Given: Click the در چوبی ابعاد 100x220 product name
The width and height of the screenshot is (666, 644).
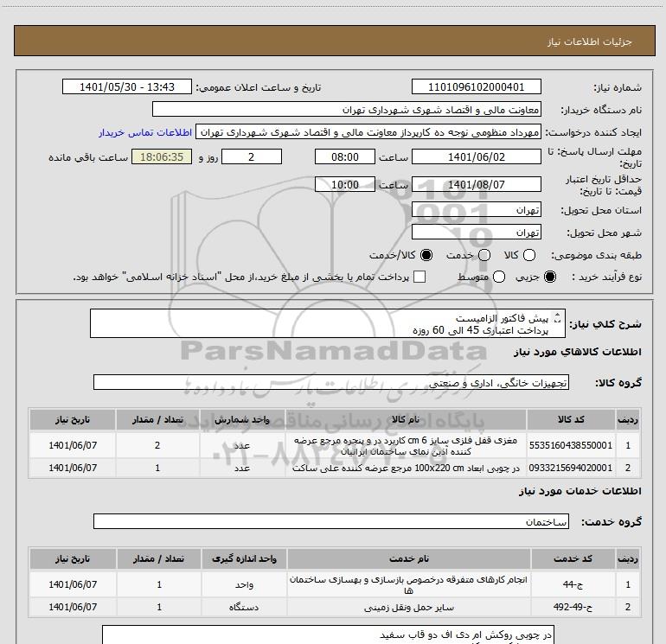Looking at the screenshot, I should [x=406, y=468].
